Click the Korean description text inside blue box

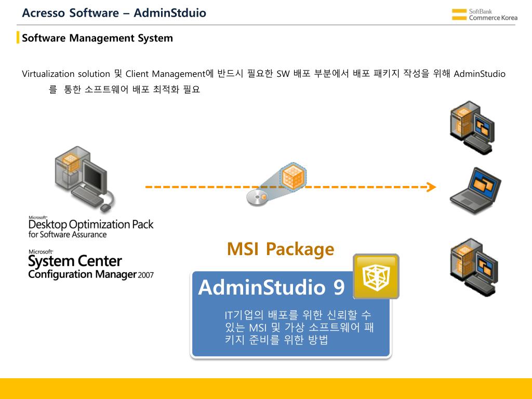click(299, 327)
